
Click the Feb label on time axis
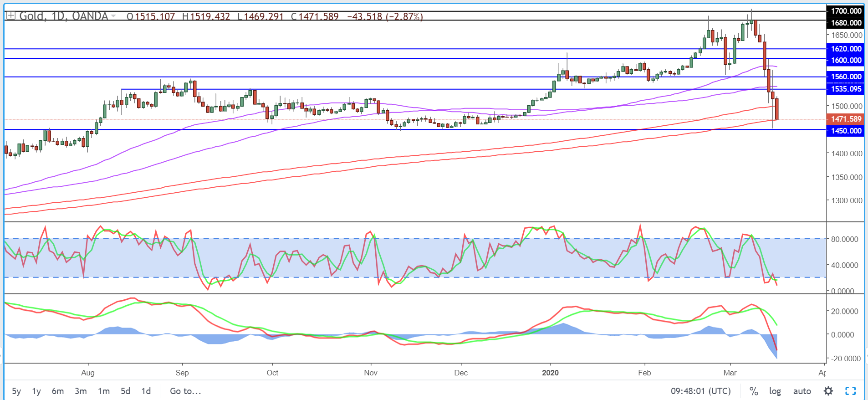pyautogui.click(x=644, y=373)
